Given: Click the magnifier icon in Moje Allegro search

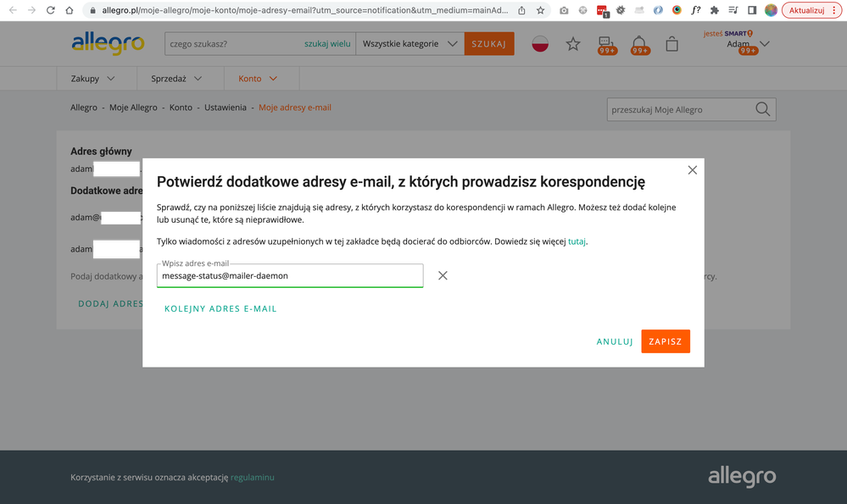Looking at the screenshot, I should (x=761, y=108).
